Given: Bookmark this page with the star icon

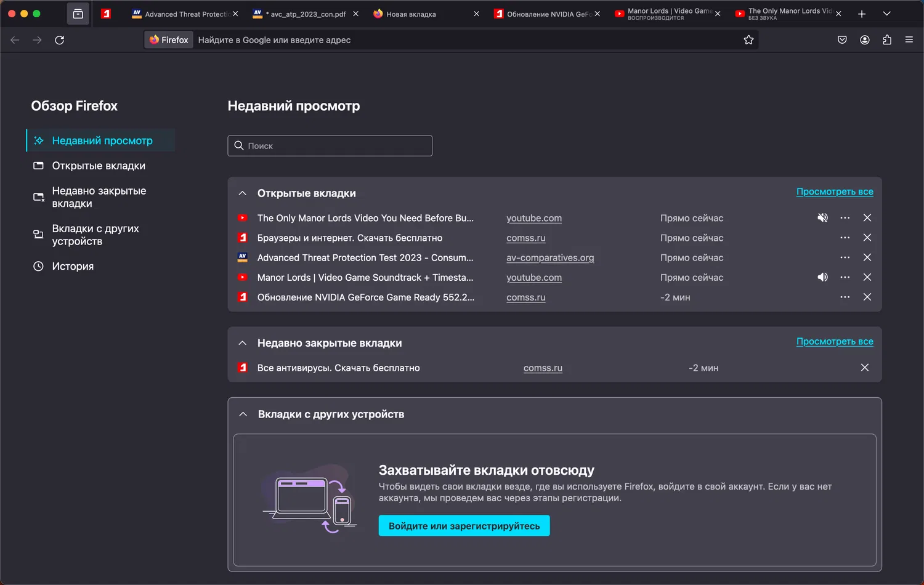Looking at the screenshot, I should [x=748, y=40].
